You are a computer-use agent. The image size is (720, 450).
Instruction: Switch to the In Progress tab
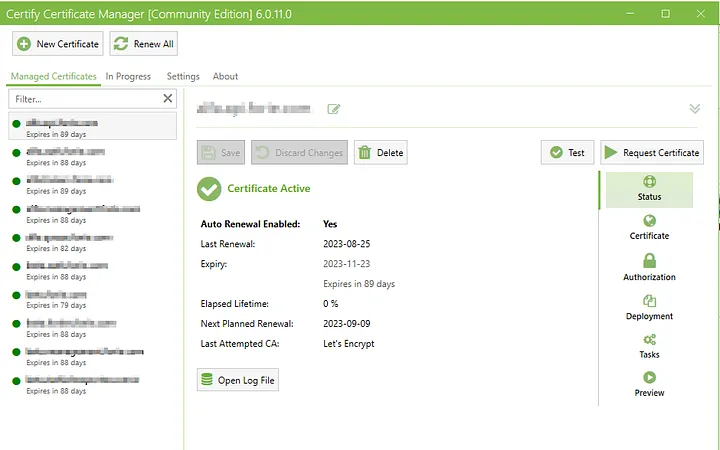click(x=128, y=76)
